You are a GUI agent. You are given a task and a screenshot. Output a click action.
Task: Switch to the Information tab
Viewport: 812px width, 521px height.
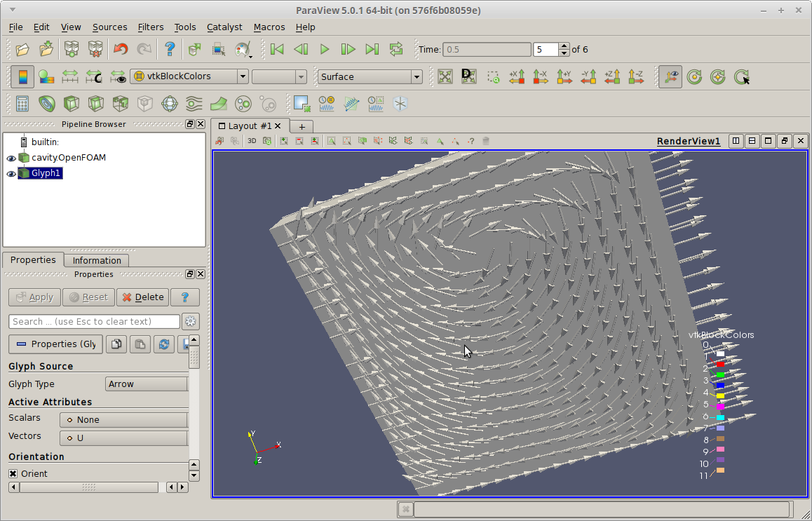coord(97,260)
